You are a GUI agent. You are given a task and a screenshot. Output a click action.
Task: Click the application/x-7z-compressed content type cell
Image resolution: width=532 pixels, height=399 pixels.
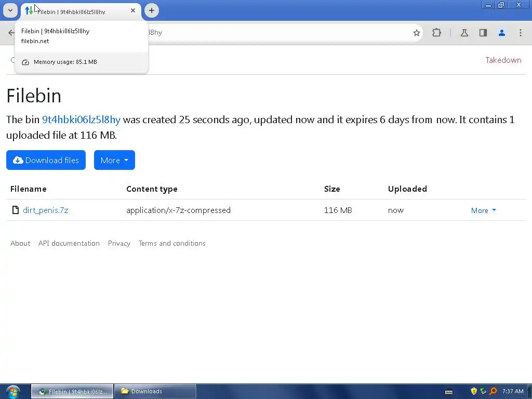[179, 210]
